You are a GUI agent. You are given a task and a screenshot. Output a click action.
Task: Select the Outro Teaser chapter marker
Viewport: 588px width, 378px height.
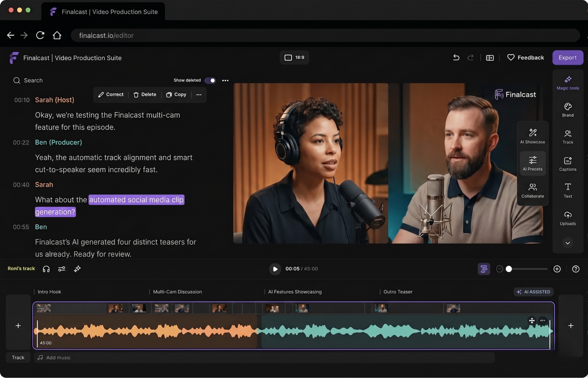click(x=398, y=292)
